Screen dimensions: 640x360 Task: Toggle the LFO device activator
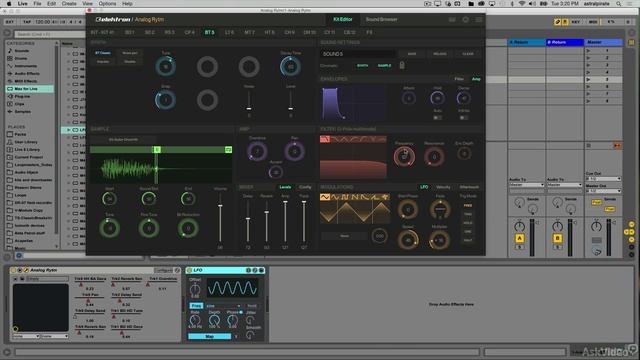pos(189,270)
